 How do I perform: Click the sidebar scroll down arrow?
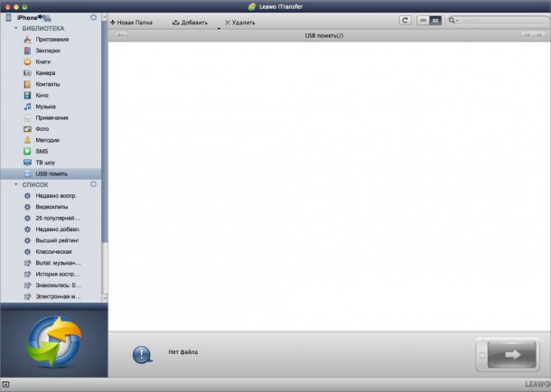pos(105,298)
